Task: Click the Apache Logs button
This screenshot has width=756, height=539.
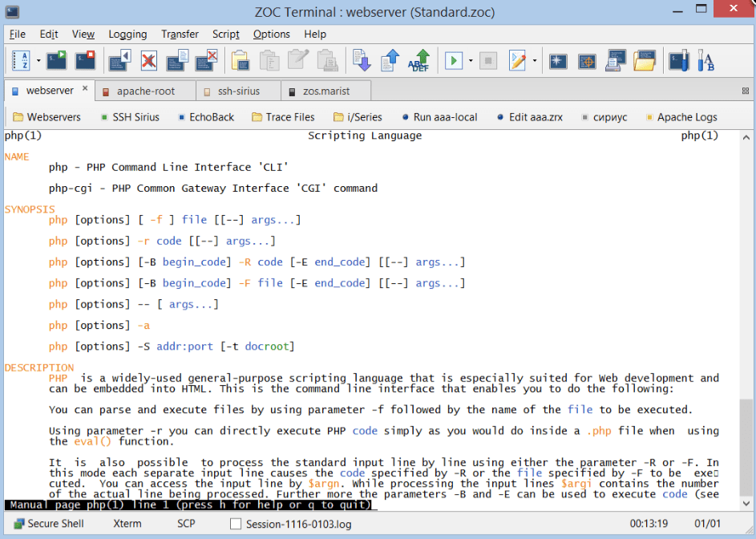Action: 681,117
